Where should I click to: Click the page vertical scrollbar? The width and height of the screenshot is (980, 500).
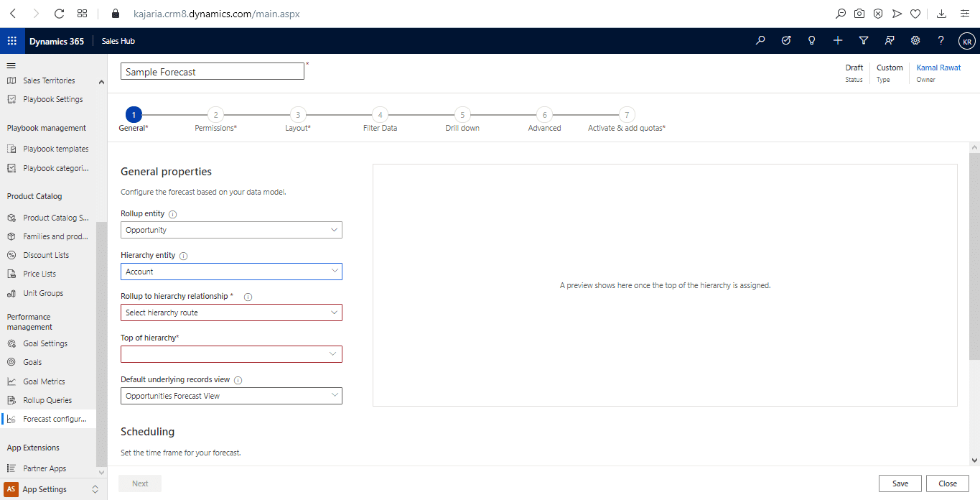[974, 255]
